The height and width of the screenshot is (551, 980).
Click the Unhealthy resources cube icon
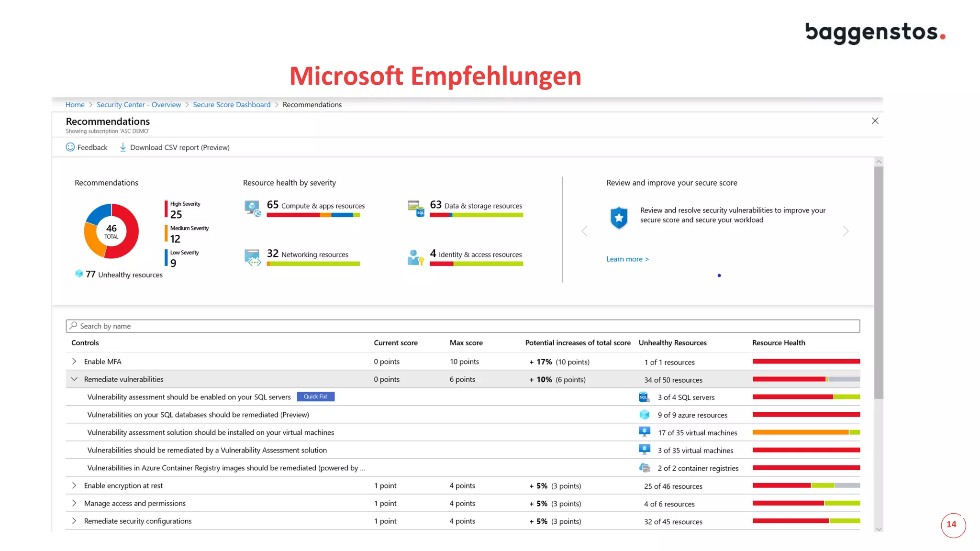pos(79,273)
